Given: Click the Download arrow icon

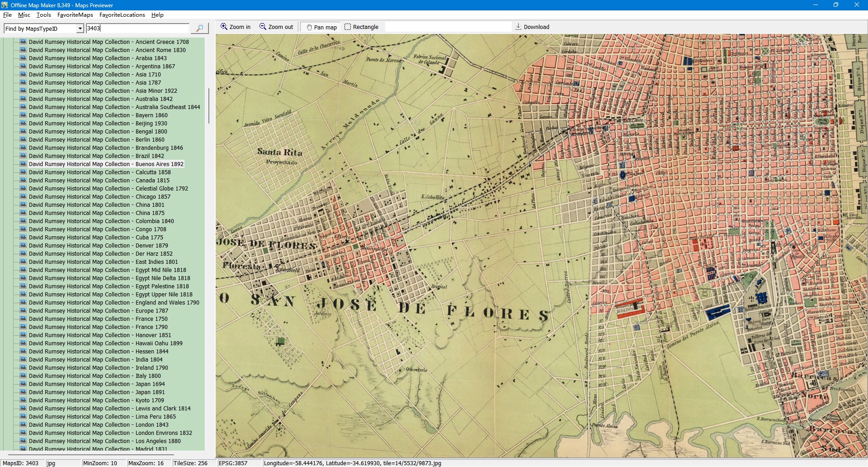Looking at the screenshot, I should [x=519, y=27].
